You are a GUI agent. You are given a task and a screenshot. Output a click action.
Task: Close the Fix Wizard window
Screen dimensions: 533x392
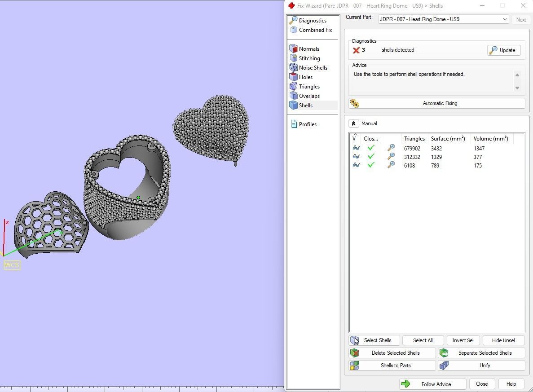pyautogui.click(x=523, y=5)
